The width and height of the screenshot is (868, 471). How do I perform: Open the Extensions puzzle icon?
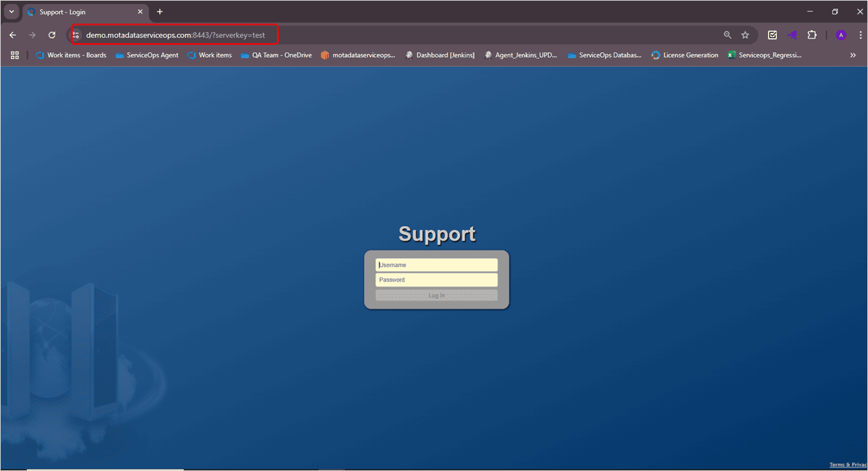812,35
